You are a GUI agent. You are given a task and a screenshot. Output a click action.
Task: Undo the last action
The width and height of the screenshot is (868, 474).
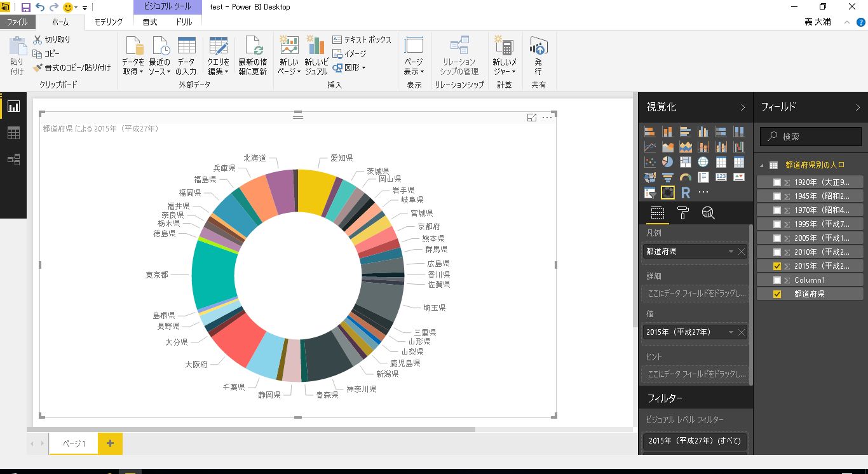pyautogui.click(x=40, y=8)
